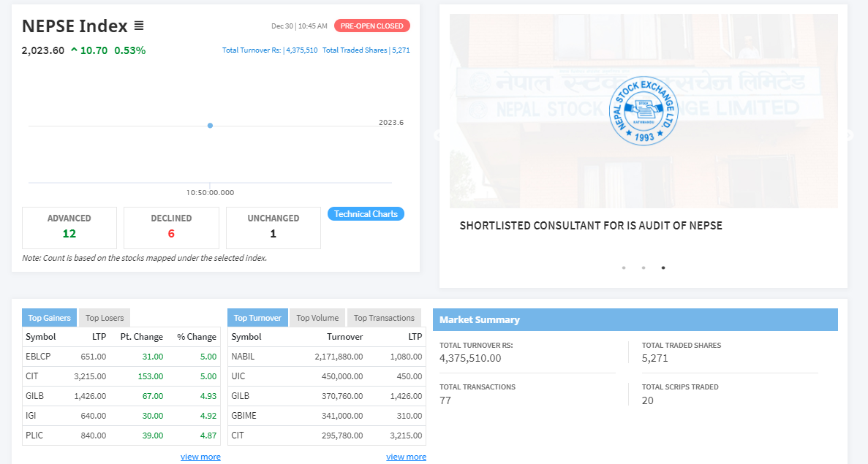Open the Top Turnover tab
868x464 pixels.
click(257, 317)
